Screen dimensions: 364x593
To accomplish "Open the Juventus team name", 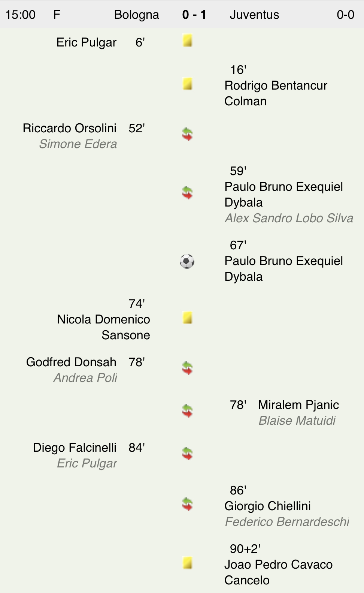I will (x=254, y=15).
